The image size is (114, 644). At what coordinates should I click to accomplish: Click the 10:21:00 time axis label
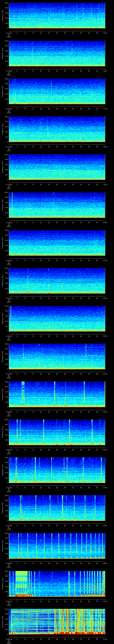(9, 298)
